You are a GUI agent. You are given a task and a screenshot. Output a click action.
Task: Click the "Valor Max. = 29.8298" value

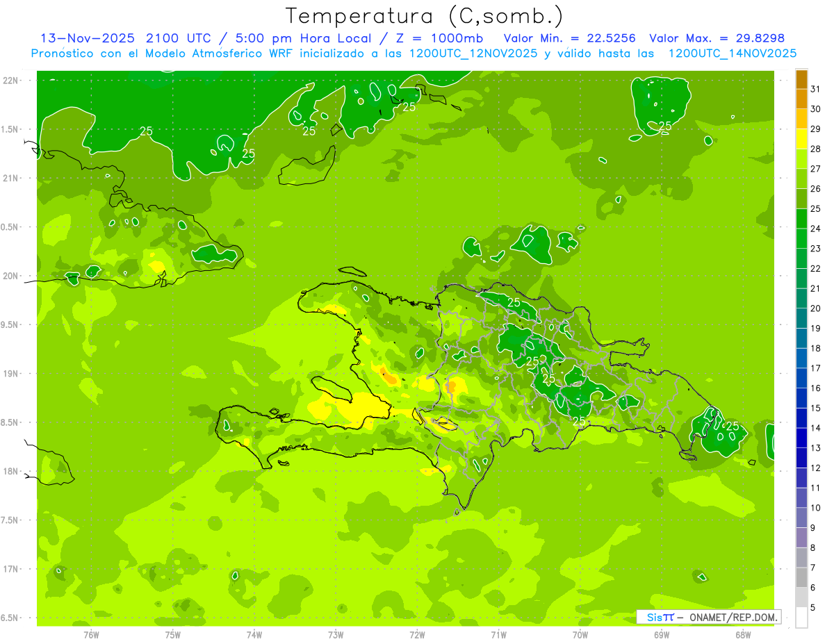pos(717,38)
